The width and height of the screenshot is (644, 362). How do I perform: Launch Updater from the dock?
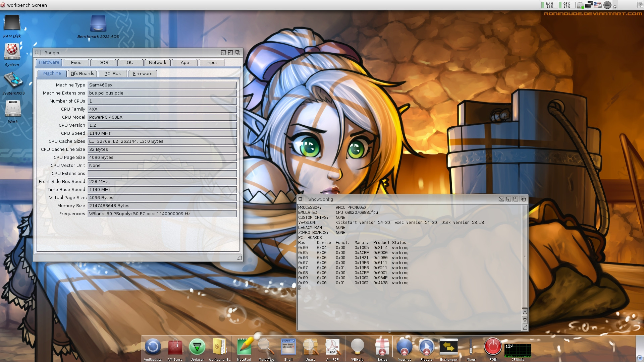pyautogui.click(x=197, y=347)
